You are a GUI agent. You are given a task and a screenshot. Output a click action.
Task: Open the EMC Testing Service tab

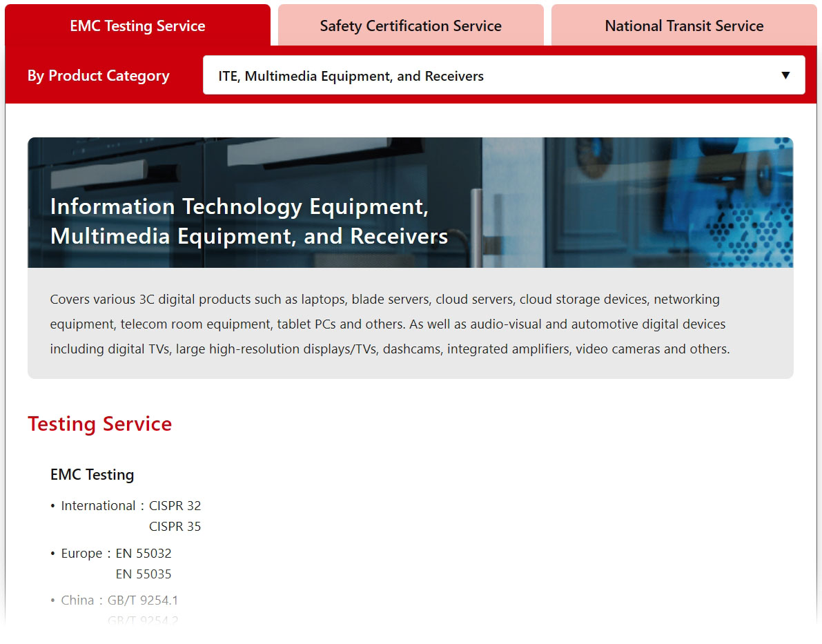137,26
